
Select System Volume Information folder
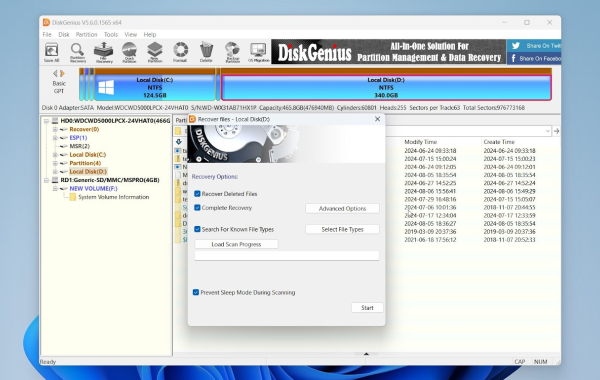coord(114,197)
